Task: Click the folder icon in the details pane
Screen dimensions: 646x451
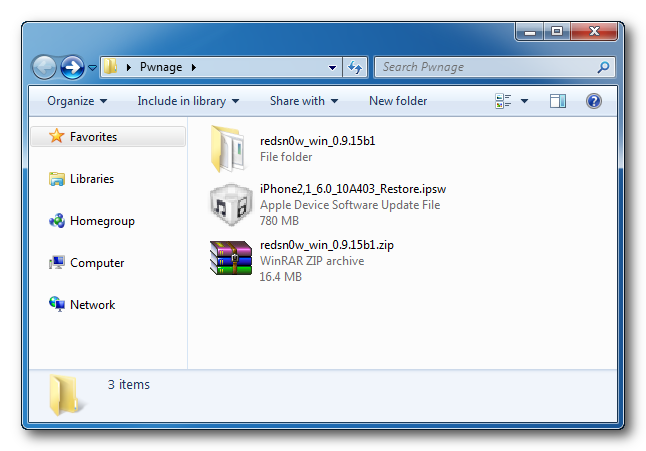Action: click(66, 395)
